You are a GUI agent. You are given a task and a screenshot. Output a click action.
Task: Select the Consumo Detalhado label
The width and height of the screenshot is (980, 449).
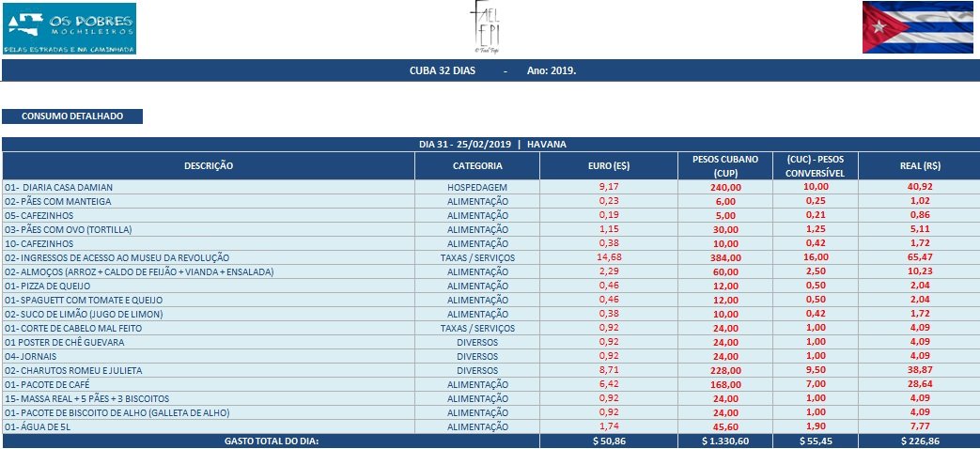(x=72, y=116)
